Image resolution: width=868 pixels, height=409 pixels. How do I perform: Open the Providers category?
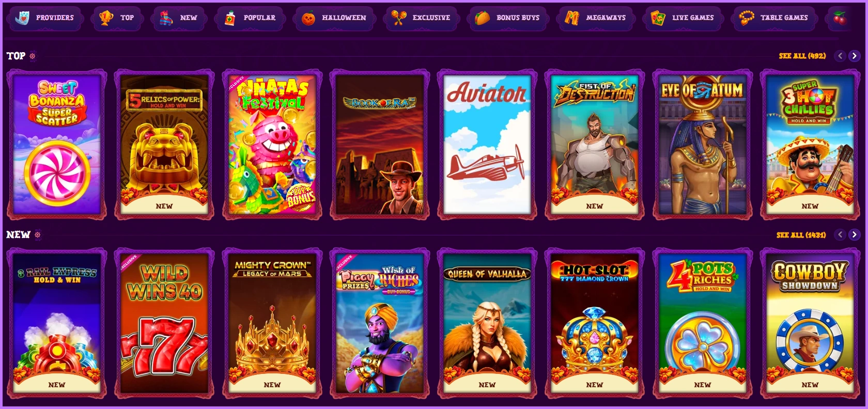click(44, 18)
